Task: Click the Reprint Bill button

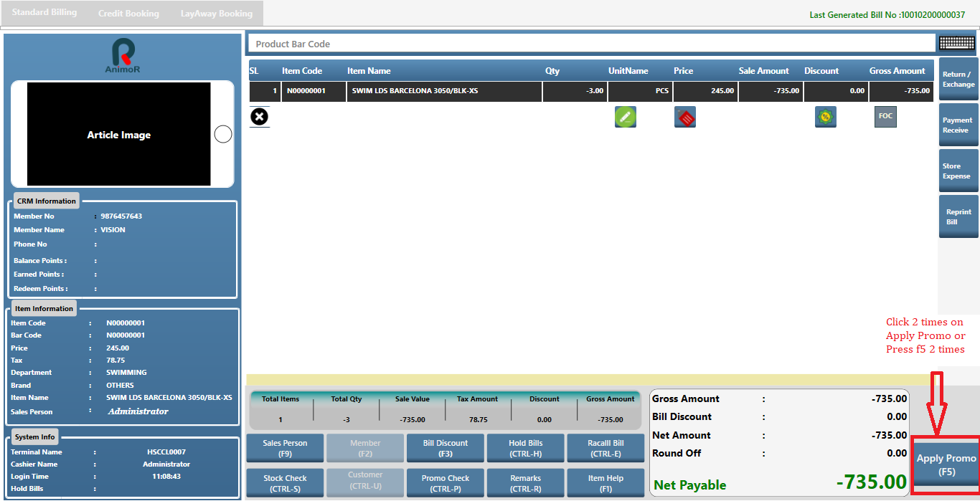Action: point(958,216)
